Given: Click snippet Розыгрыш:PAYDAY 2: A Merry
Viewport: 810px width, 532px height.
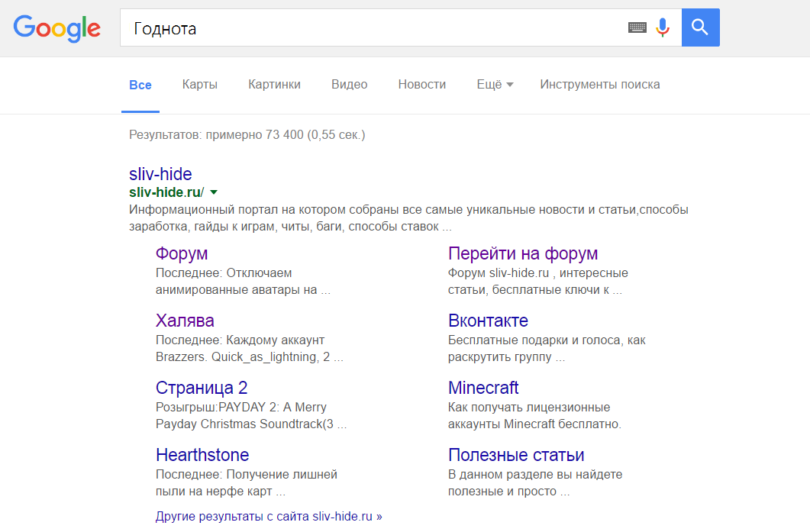Looking at the screenshot, I should click(251, 416).
